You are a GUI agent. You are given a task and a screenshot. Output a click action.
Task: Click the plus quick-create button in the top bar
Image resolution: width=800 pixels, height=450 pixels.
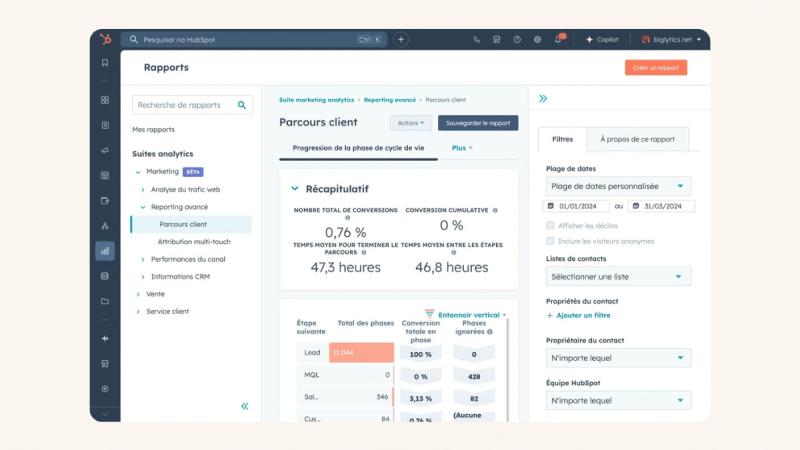pyautogui.click(x=401, y=39)
